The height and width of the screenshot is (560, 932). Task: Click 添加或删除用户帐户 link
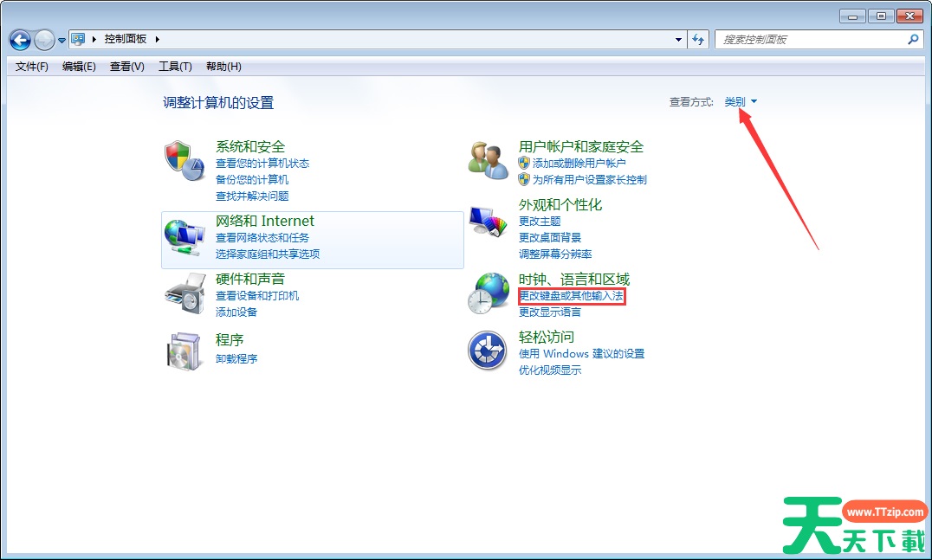click(x=579, y=164)
